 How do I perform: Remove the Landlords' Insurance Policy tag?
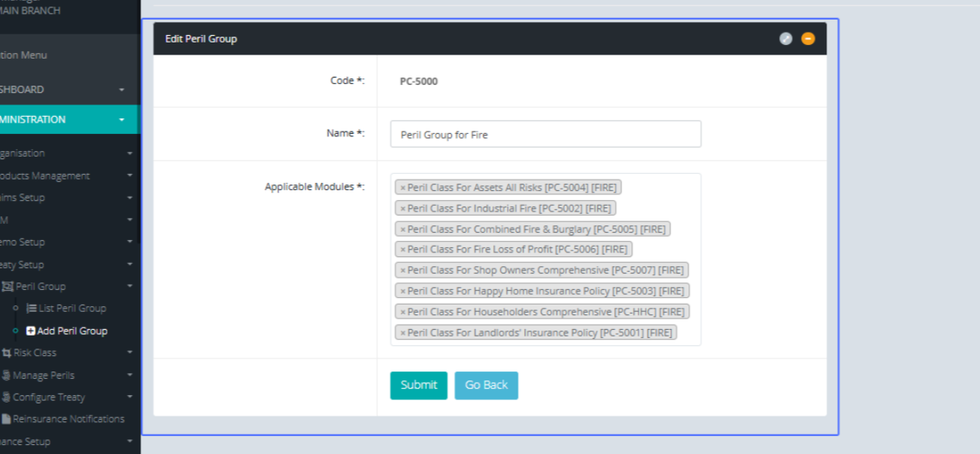click(x=403, y=333)
